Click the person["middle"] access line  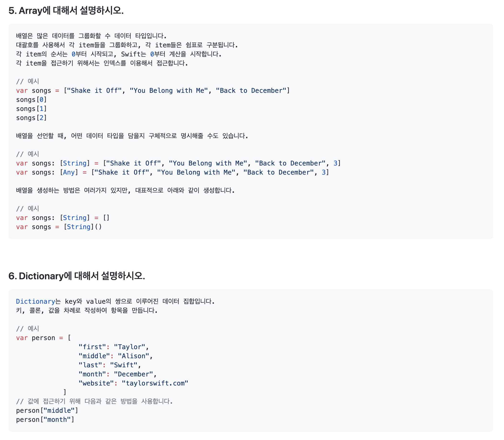point(47,411)
